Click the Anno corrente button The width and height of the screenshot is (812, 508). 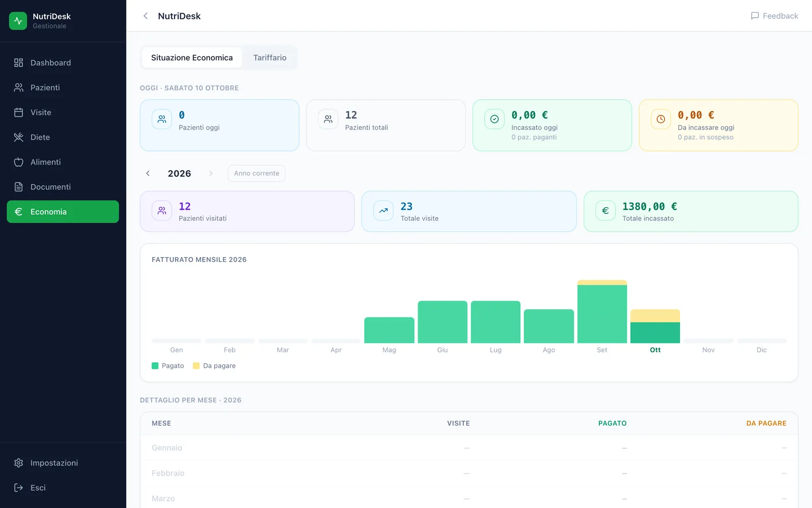click(257, 173)
